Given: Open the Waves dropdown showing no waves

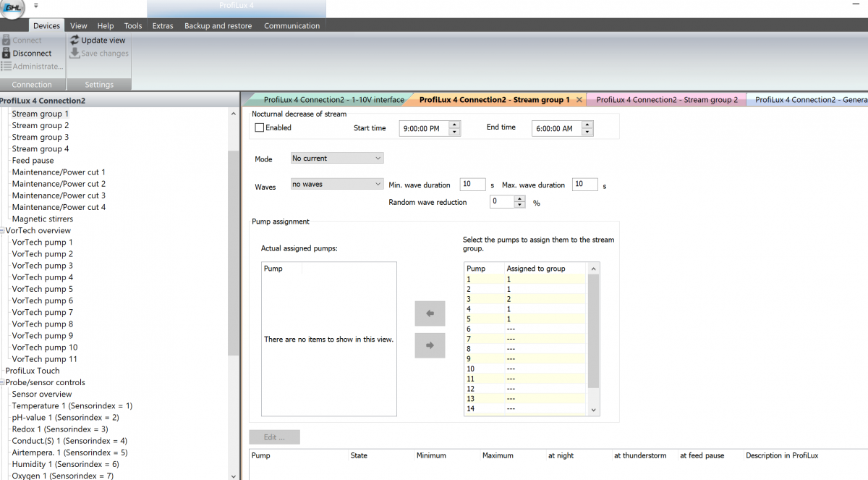Looking at the screenshot, I should 337,184.
